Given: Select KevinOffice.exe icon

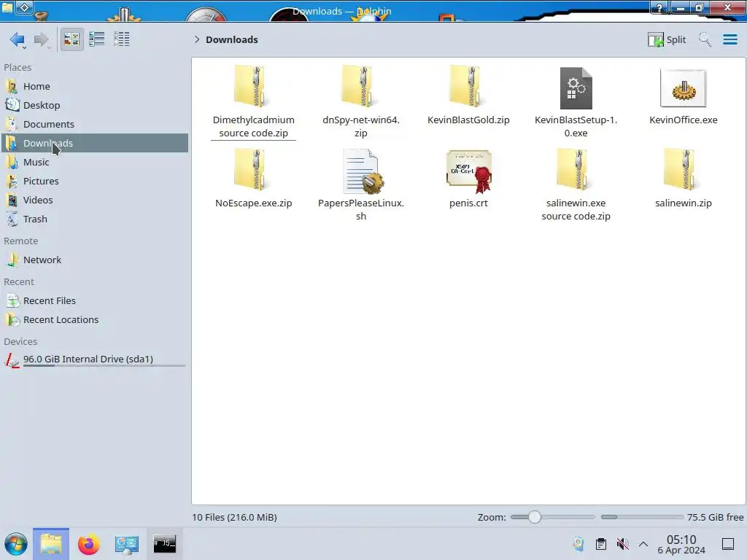Looking at the screenshot, I should (x=683, y=88).
